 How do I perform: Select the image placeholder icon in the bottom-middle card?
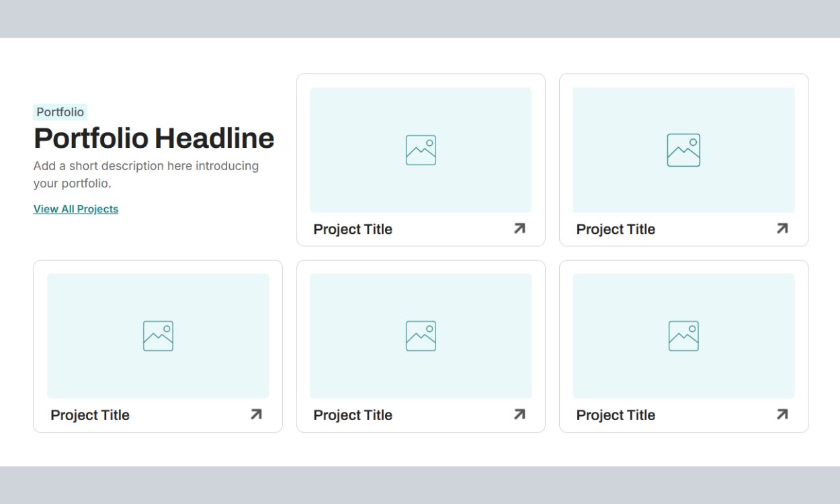[x=421, y=336]
